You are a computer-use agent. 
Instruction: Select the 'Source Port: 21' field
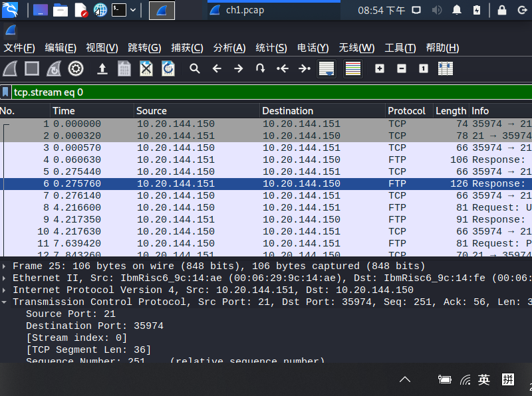pos(71,314)
